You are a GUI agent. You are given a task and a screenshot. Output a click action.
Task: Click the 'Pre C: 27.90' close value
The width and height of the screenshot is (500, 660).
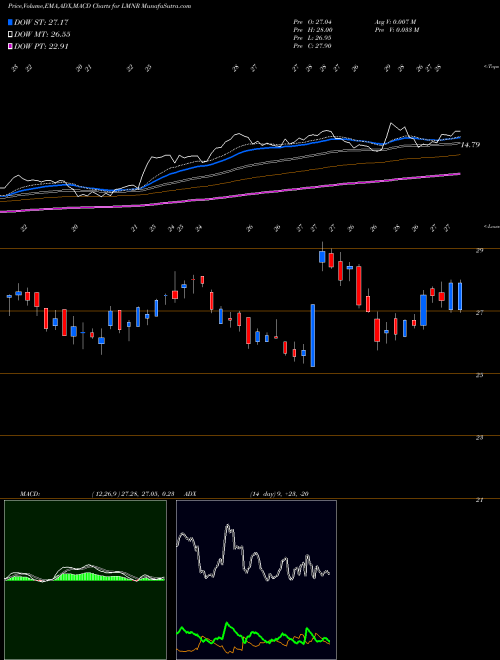312,46
